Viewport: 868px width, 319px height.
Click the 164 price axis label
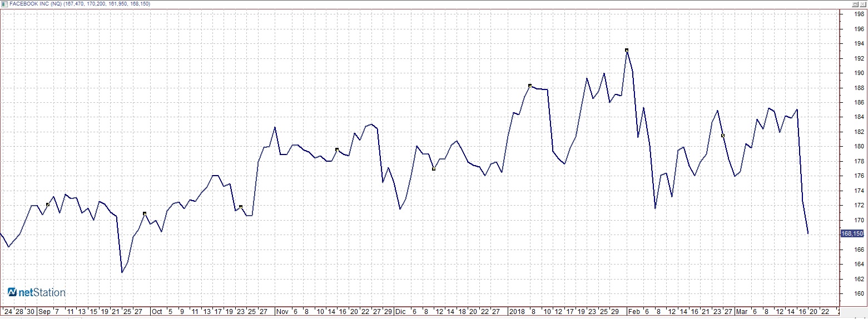(x=859, y=265)
